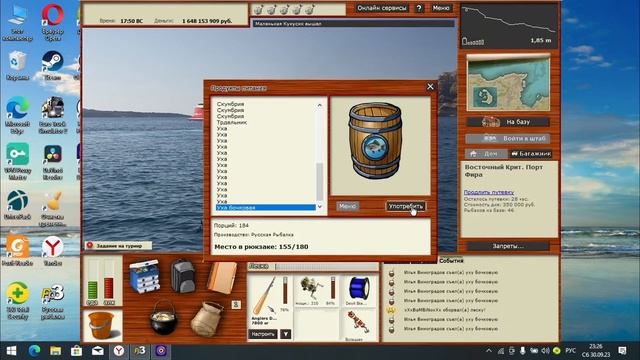The image size is (640, 360).
Task: Click the Употребить button
Action: point(405,206)
